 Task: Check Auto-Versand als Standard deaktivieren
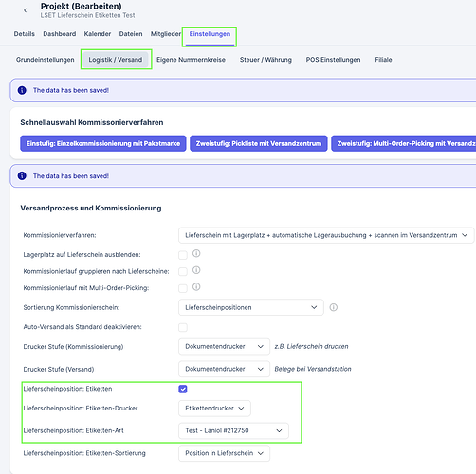pos(183,327)
